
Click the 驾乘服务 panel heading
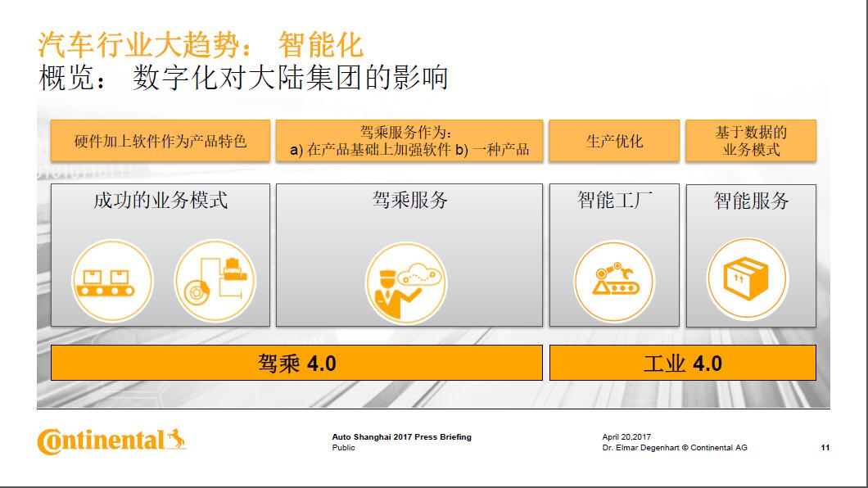coord(409,200)
